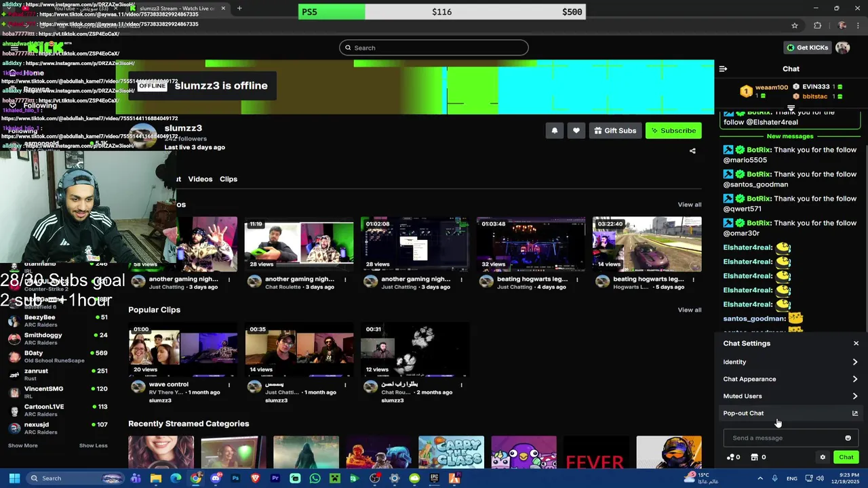Click the Get KICKs button
868x488 pixels.
click(x=807, y=47)
